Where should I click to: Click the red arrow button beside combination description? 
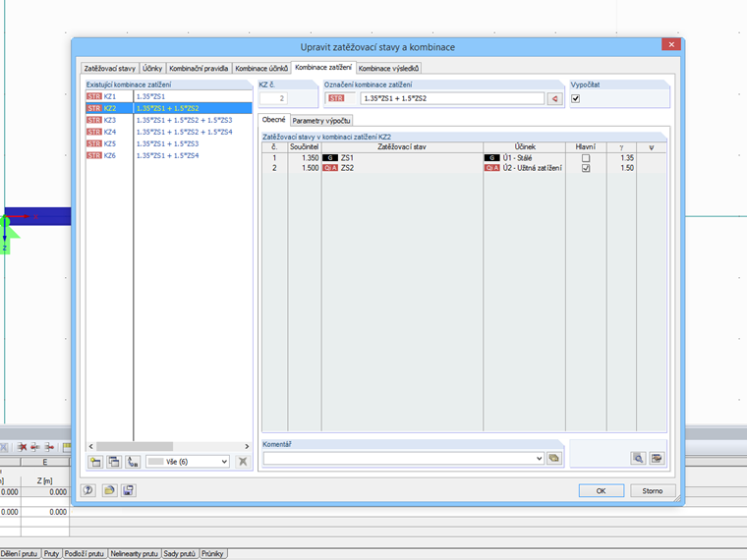[554, 98]
